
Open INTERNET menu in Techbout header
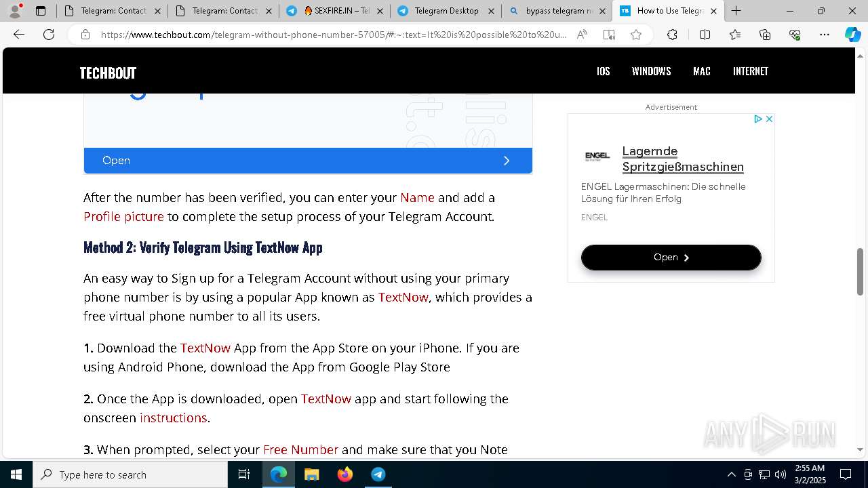[x=751, y=71]
